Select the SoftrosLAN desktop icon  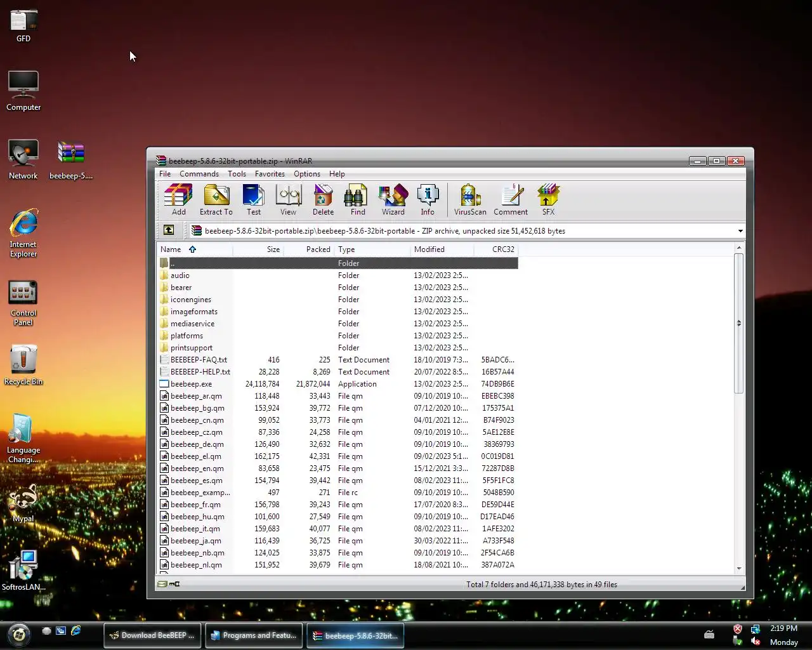pos(23,570)
